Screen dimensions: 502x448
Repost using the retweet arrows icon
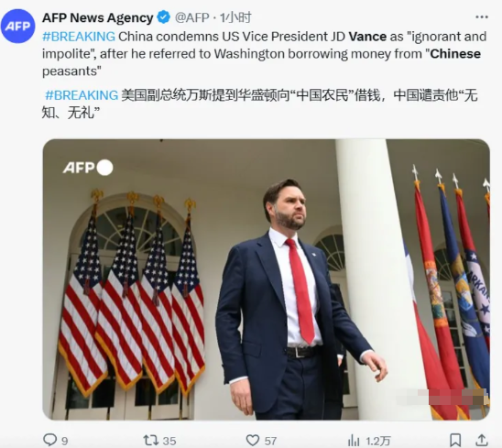pos(150,440)
